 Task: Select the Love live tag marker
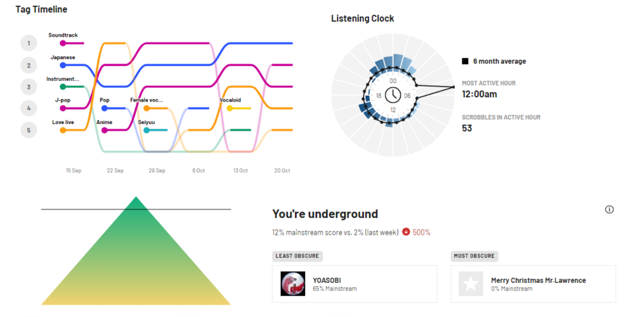click(62, 130)
